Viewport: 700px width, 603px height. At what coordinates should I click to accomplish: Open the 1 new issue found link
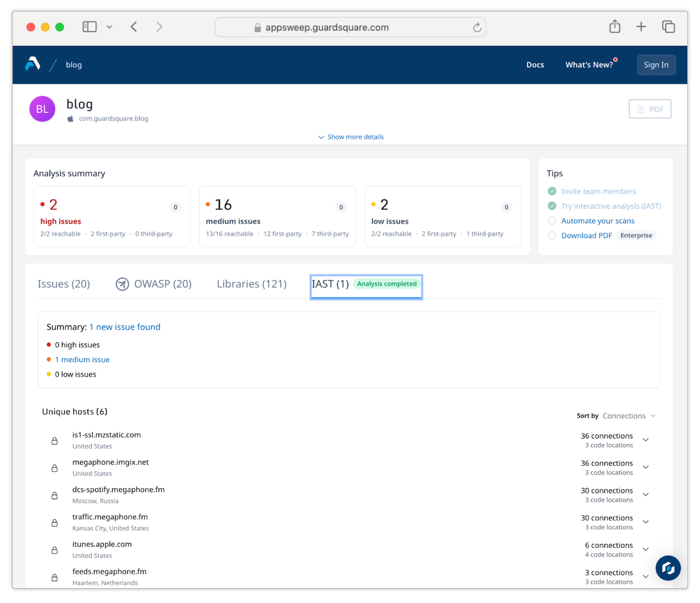pyautogui.click(x=125, y=327)
